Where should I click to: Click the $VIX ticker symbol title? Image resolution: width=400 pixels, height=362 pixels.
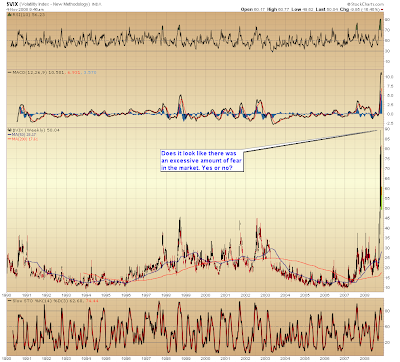tap(12, 4)
